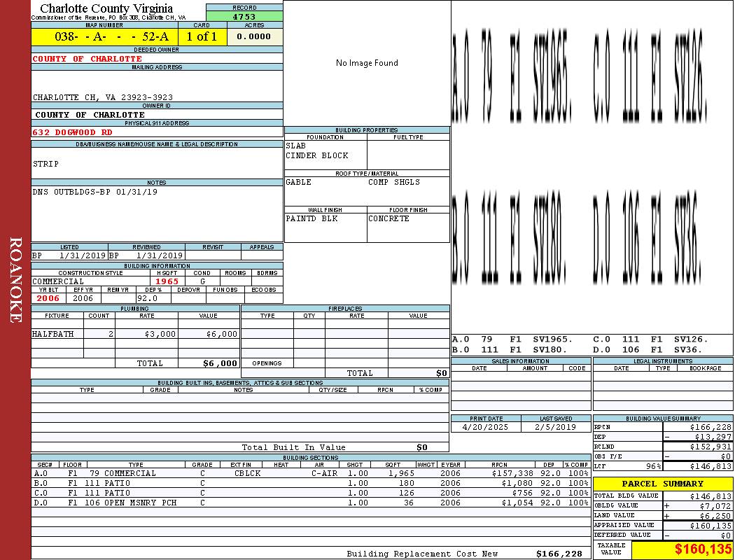This screenshot has height=560, width=735.
Task: Click the mailing address CHARLOTTE CH, VA 23923-3923
Action: point(103,97)
